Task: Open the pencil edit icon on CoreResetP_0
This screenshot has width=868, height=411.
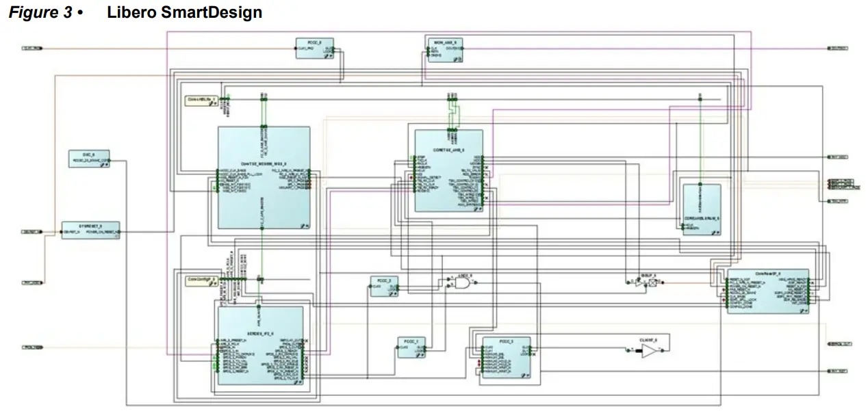Action: [x=803, y=310]
